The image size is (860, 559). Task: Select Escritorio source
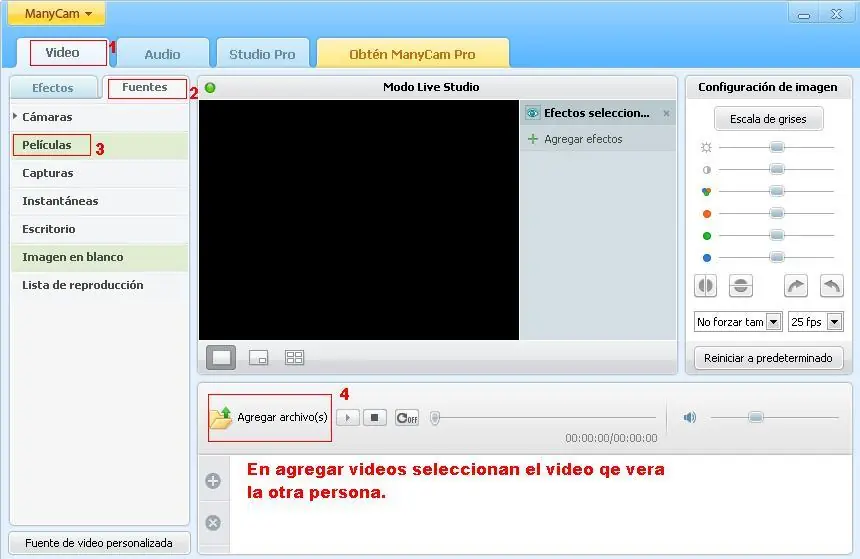(x=99, y=229)
